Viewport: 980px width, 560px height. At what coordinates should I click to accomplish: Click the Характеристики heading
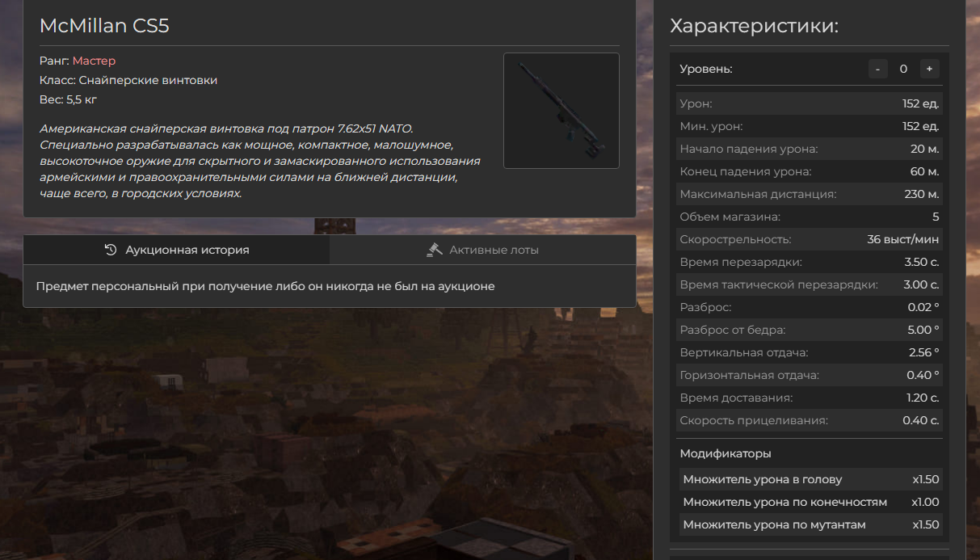(755, 26)
